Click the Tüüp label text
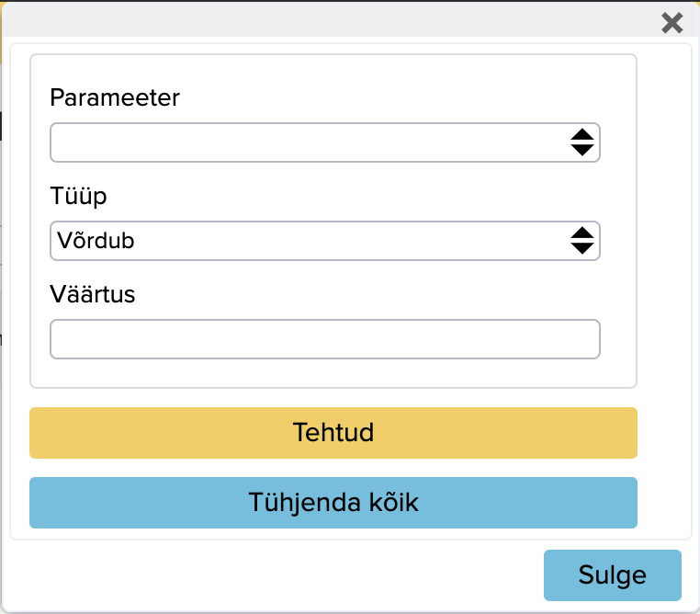 [x=78, y=196]
